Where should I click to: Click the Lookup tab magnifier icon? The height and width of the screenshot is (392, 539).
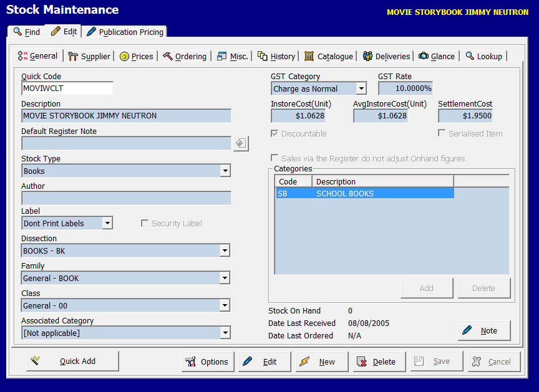tap(470, 55)
